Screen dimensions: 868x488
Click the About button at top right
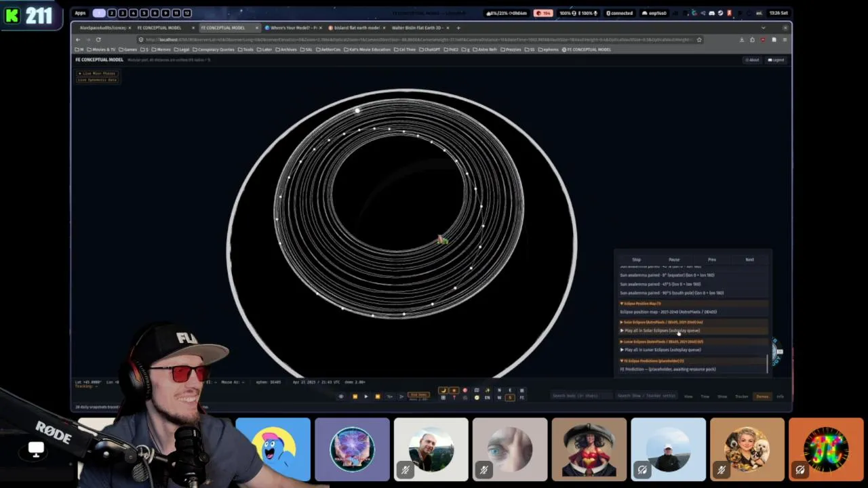pos(752,60)
